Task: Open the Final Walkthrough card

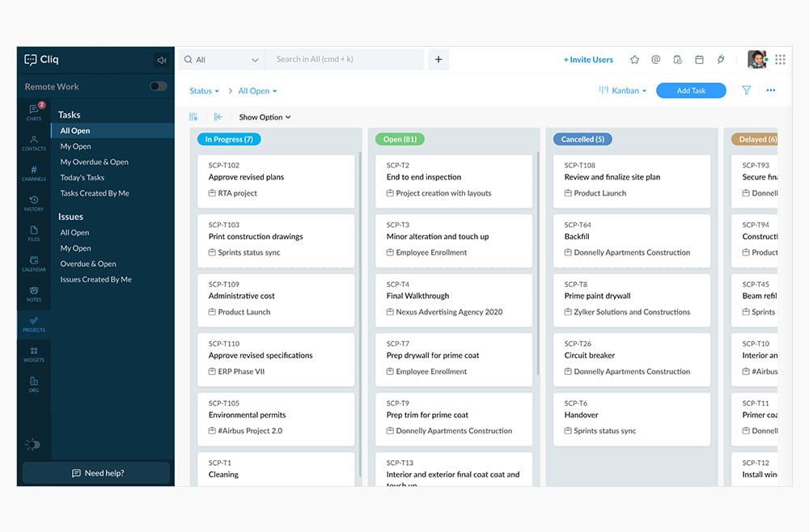Action: (454, 300)
